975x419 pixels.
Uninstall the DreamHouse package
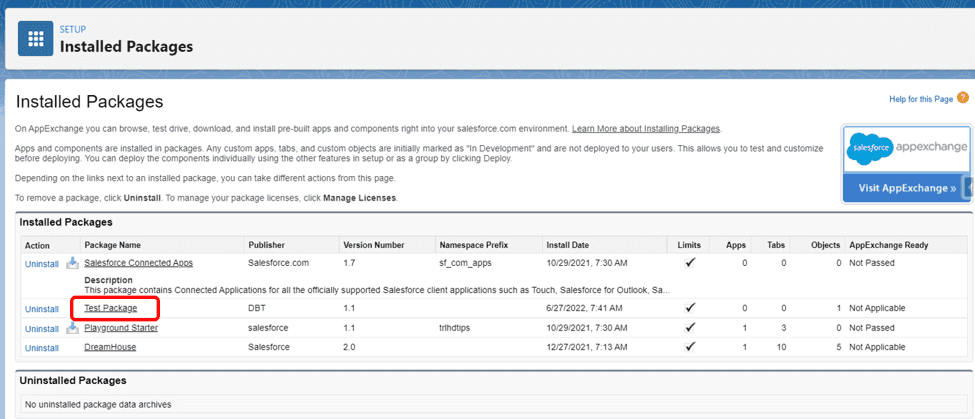coord(42,348)
